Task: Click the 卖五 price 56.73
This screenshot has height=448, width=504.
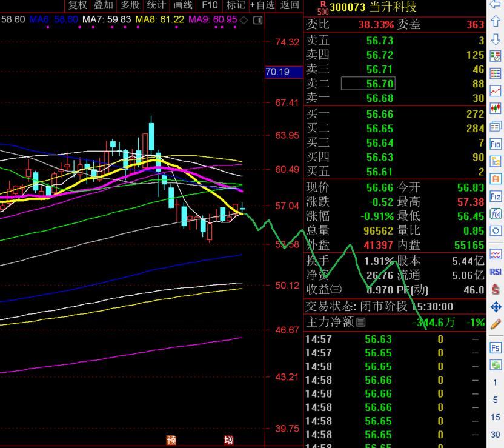Action: click(380, 41)
